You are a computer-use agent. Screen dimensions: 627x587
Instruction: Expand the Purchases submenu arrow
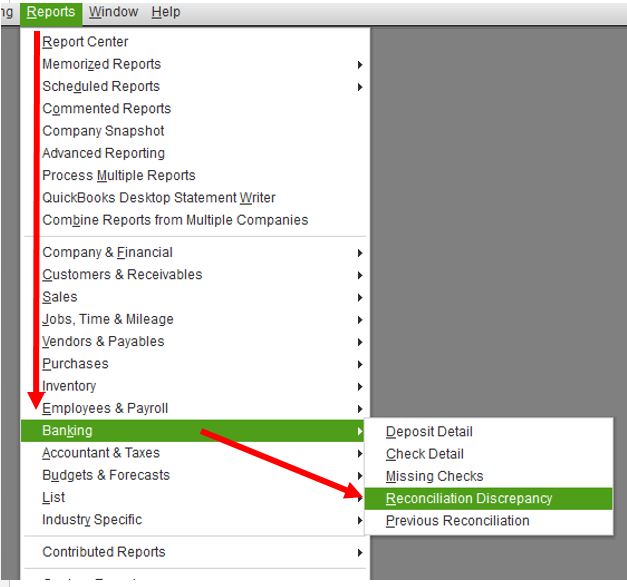coord(359,364)
